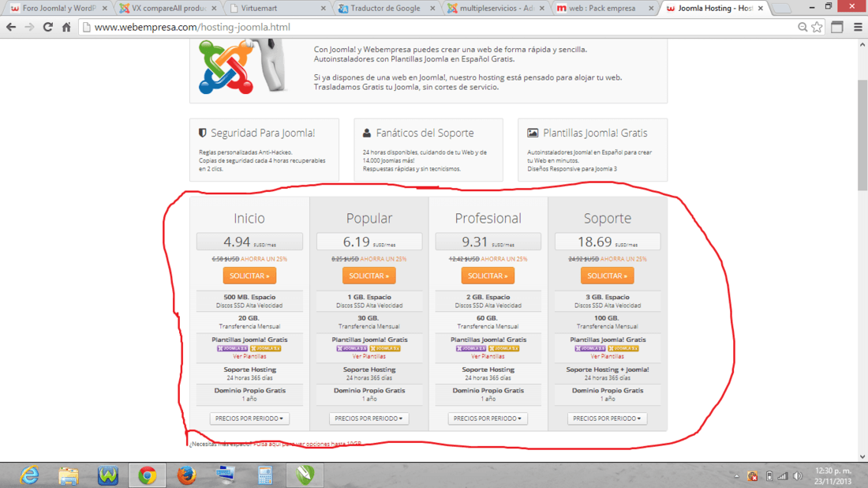The height and width of the screenshot is (488, 868).
Task: Click the scrollbar up arrow
Action: 862,44
